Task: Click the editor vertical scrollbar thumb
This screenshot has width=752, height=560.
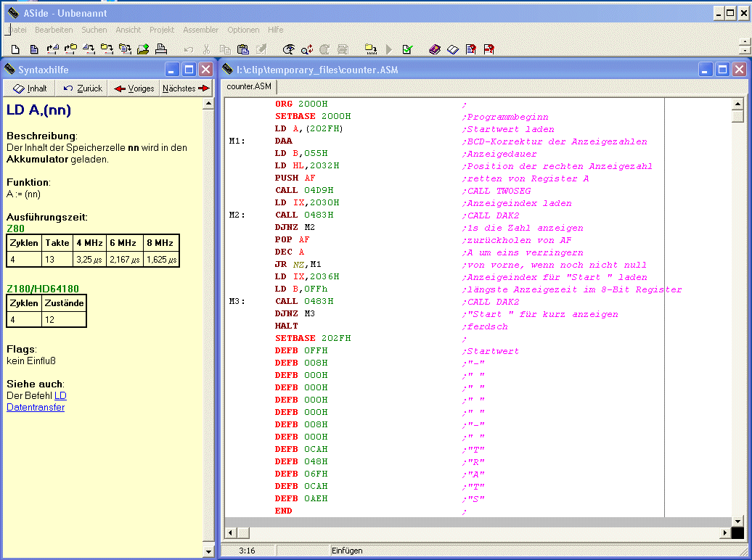Action: point(737,116)
